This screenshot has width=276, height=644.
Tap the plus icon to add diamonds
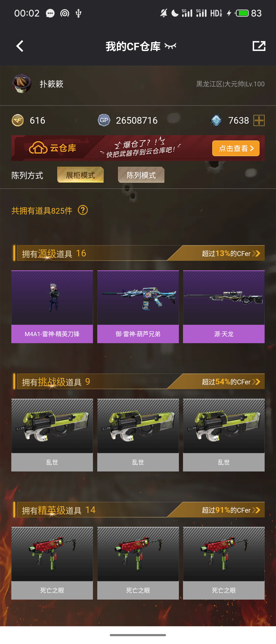coord(259,120)
